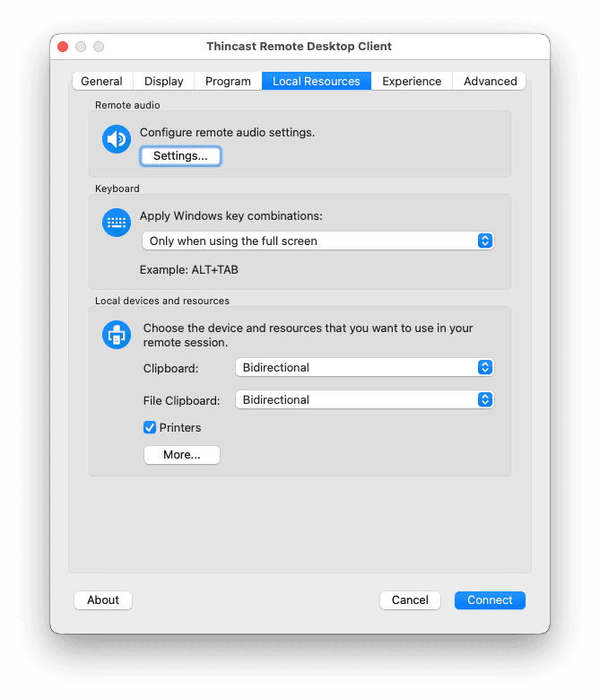Screen dimensions: 600x700
Task: Click the 'Apply Windows key combinations:' label
Action: 231,216
